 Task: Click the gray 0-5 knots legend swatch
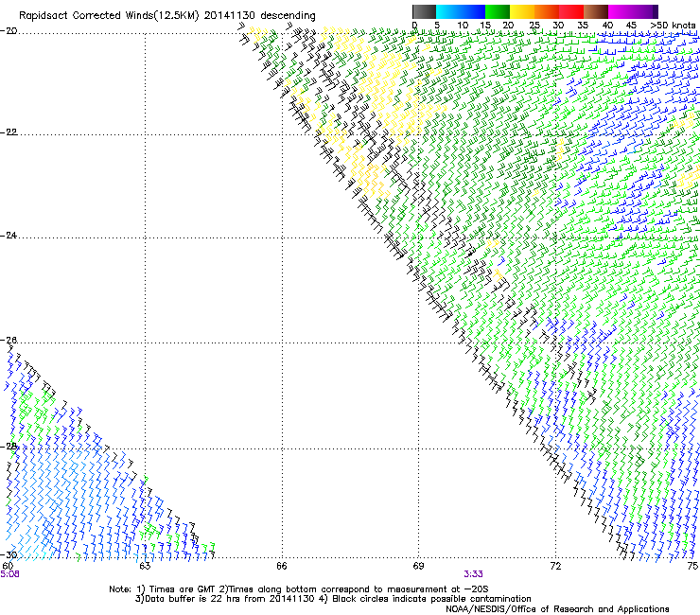pyautogui.click(x=424, y=11)
